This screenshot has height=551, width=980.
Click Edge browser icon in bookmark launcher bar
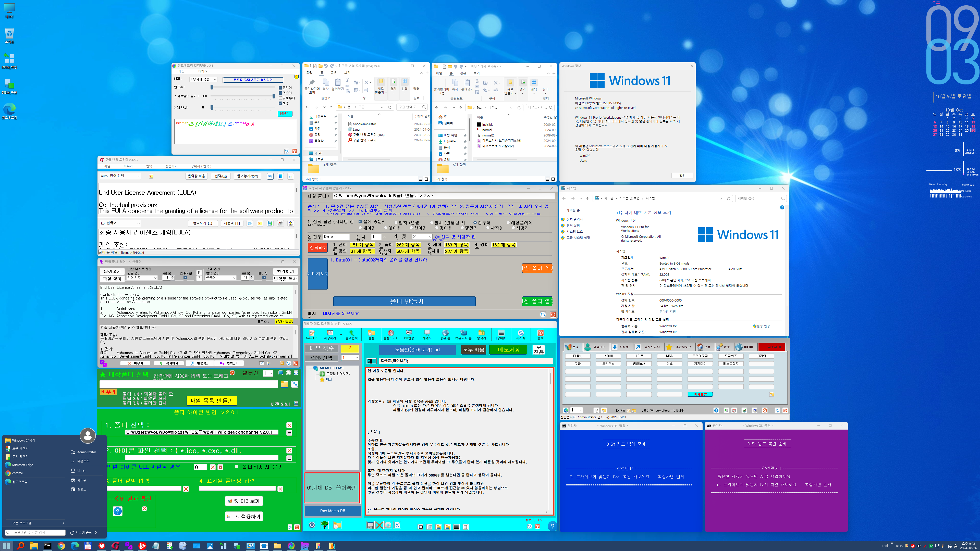click(x=566, y=410)
